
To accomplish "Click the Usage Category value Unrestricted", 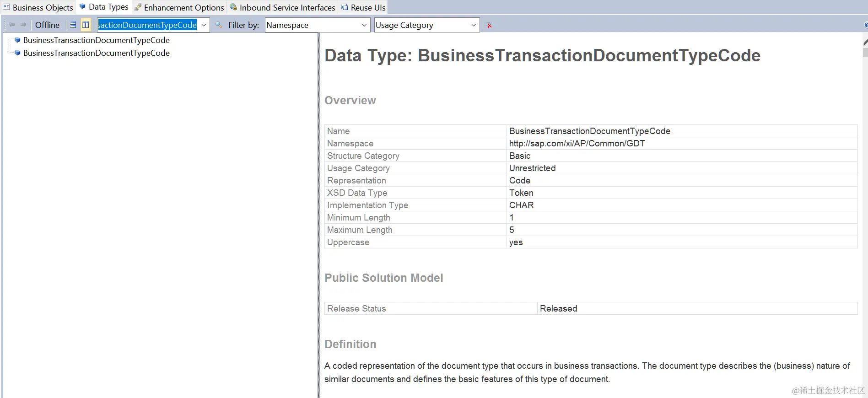I will [533, 168].
